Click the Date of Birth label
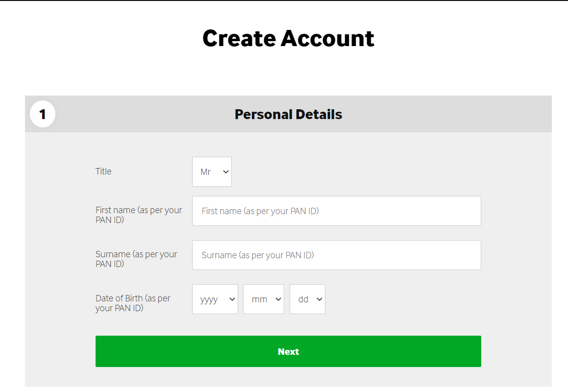This screenshot has height=392, width=568. pyautogui.click(x=133, y=303)
